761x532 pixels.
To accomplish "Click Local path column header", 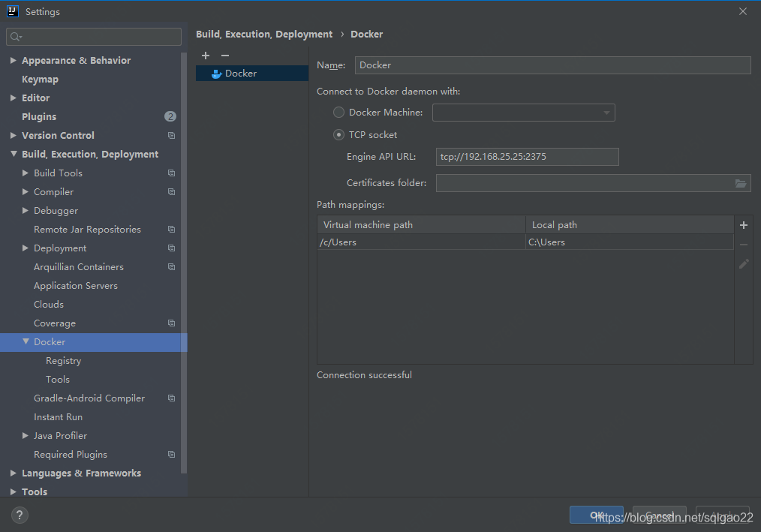I will pyautogui.click(x=630, y=225).
